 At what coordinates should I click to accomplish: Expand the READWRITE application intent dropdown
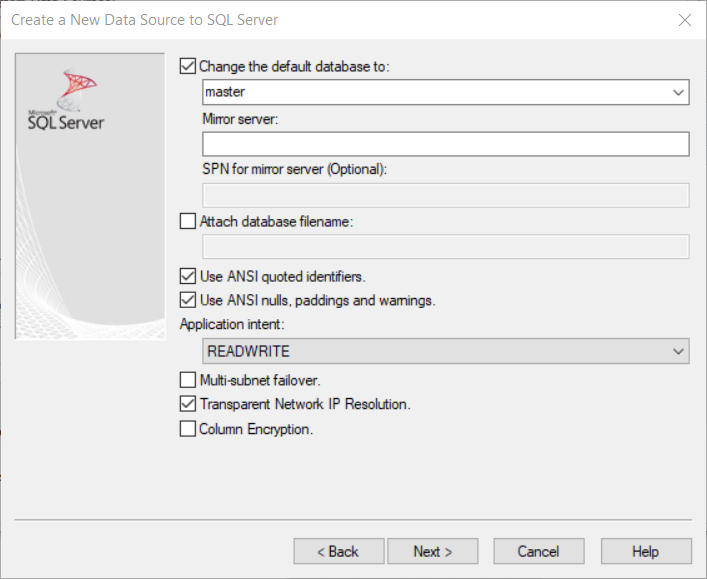[x=446, y=351]
